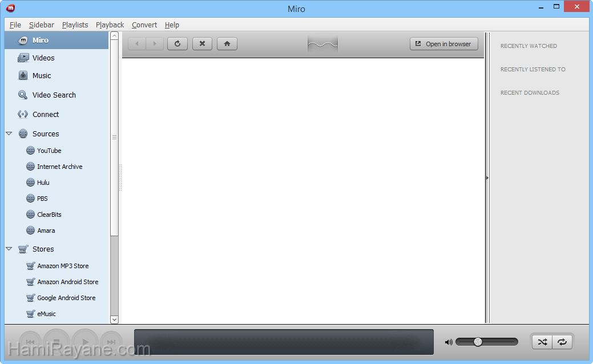The height and width of the screenshot is (364, 593).
Task: Click the cart icon beside Amazon Android Store
Action: [31, 282]
